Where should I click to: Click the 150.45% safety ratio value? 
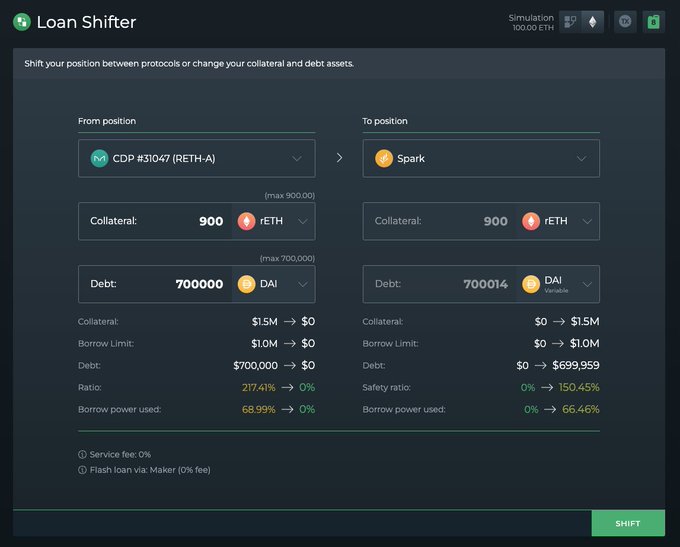click(579, 387)
